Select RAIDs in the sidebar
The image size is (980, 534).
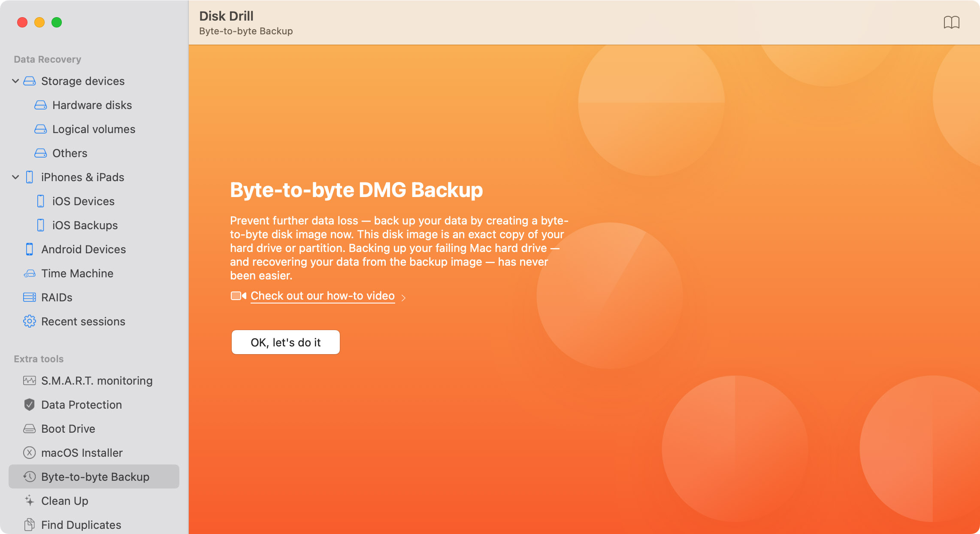click(57, 297)
